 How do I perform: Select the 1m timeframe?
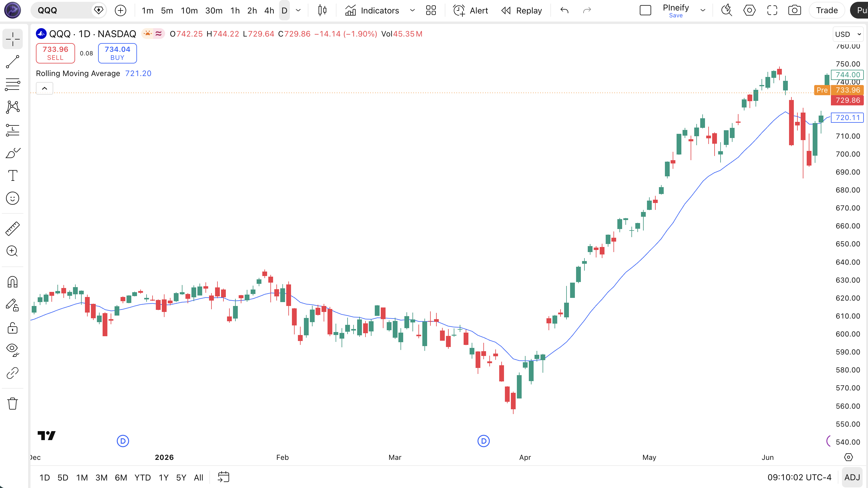click(x=147, y=10)
